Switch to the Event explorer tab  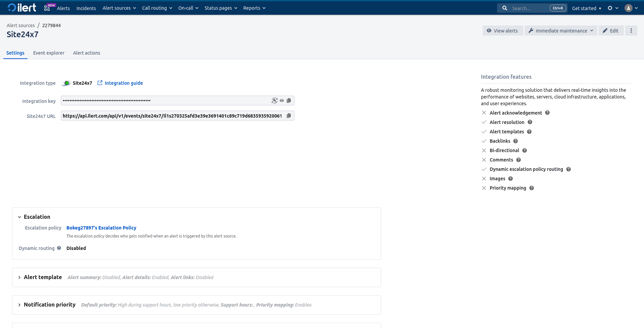point(49,53)
